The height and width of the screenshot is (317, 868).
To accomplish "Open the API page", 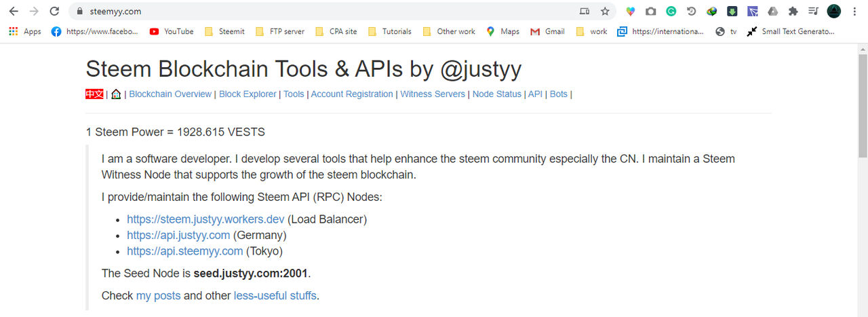I will [535, 94].
